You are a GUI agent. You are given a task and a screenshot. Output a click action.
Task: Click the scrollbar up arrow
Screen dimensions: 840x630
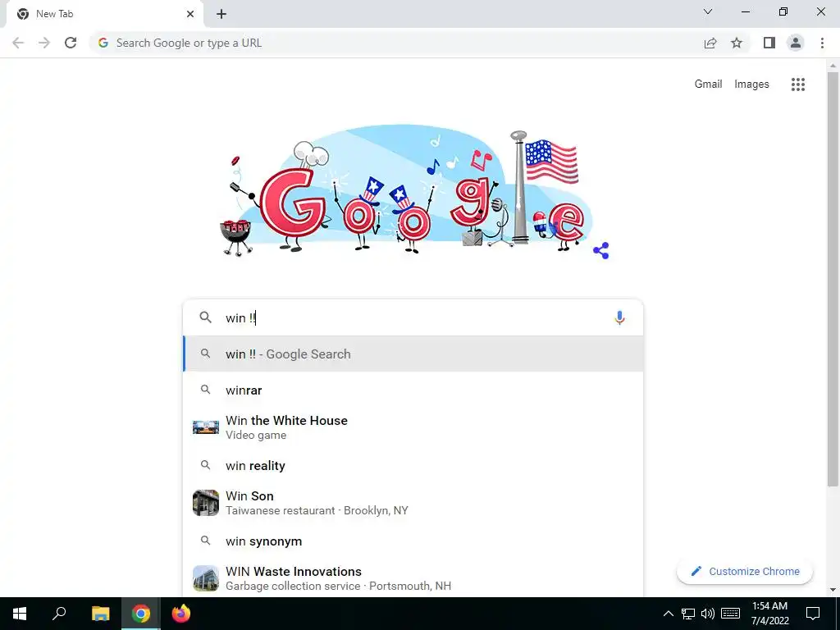pos(833,66)
